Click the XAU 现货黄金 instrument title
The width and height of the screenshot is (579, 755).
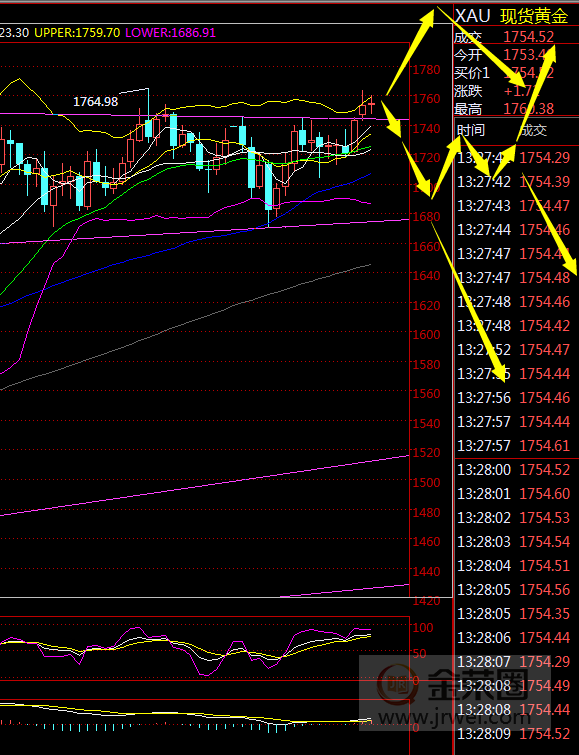click(512, 16)
